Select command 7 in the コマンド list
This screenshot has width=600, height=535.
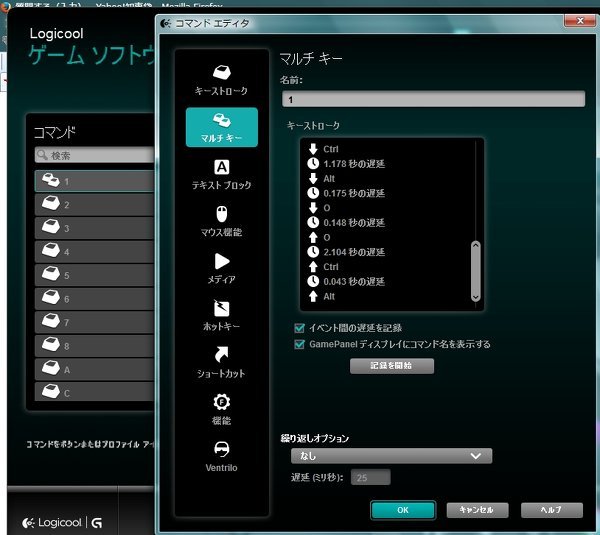coord(95,322)
